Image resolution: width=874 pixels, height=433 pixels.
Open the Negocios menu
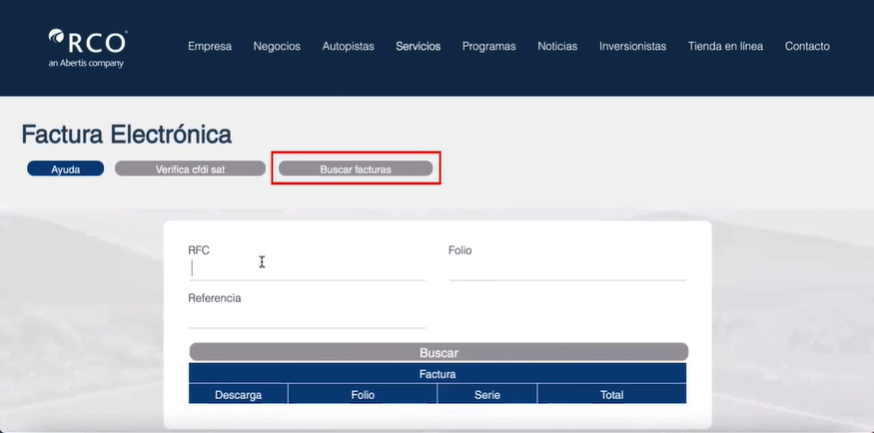277,46
